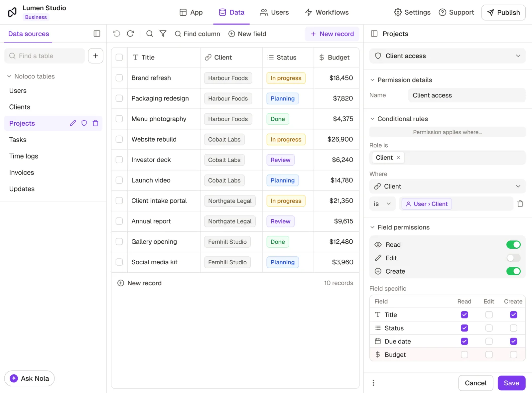Focus the Find a table search field
The height and width of the screenshot is (393, 532).
(x=45, y=56)
